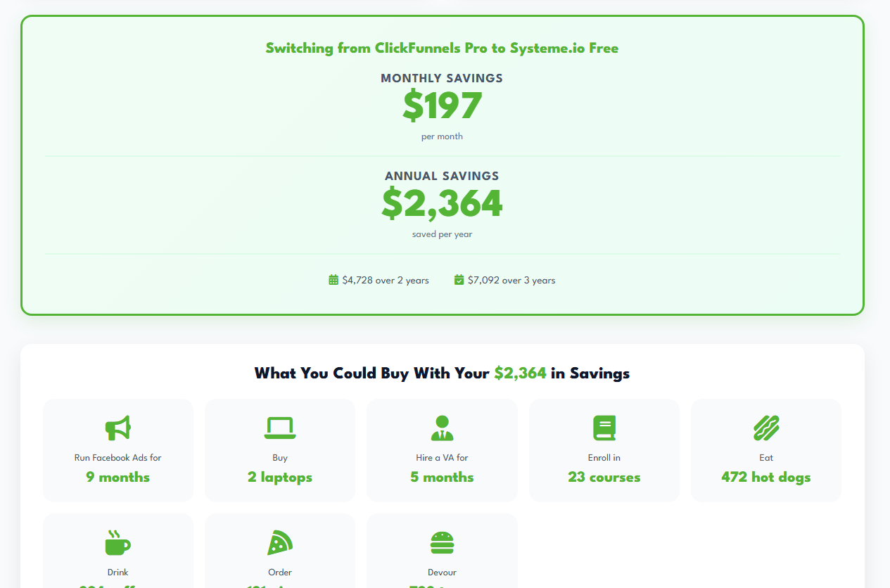Click the "472 hot dogs" text

pos(766,477)
